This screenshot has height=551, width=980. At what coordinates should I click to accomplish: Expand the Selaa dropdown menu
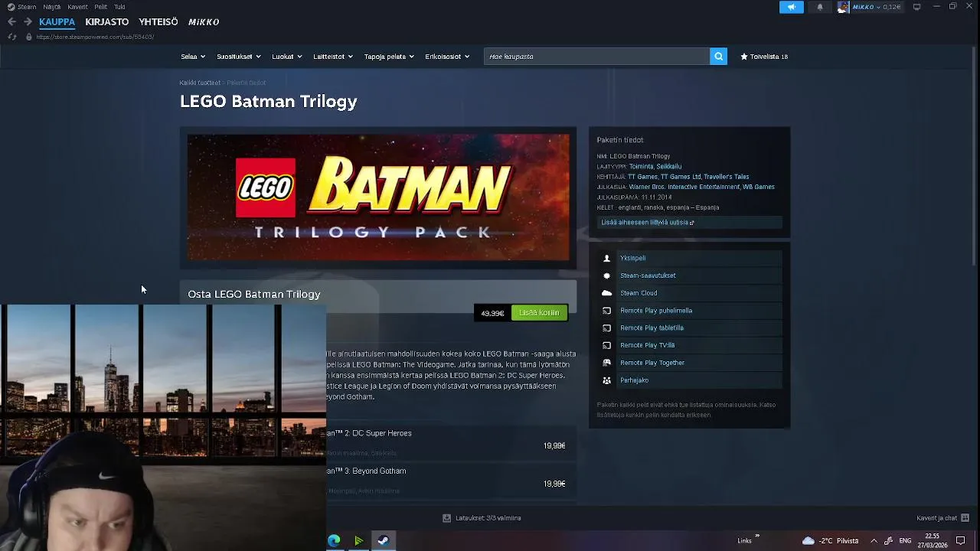[193, 57]
